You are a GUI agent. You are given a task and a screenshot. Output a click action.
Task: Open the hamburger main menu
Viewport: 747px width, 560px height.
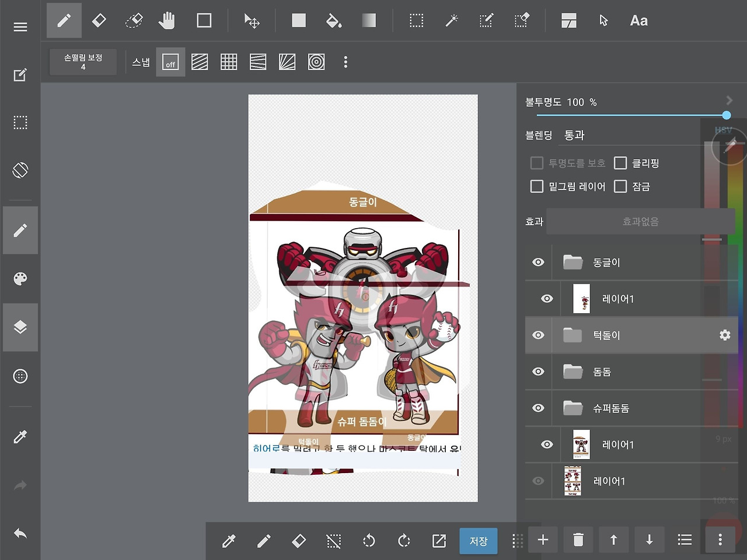pos(20,27)
